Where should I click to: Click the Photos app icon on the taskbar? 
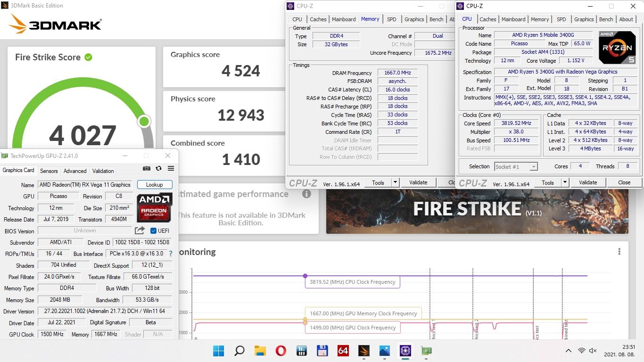pyautogui.click(x=384, y=351)
